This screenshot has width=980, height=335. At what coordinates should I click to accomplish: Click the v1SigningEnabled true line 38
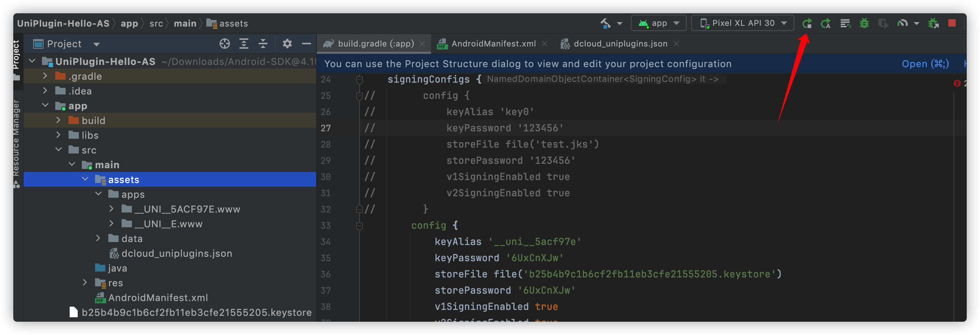click(x=496, y=307)
